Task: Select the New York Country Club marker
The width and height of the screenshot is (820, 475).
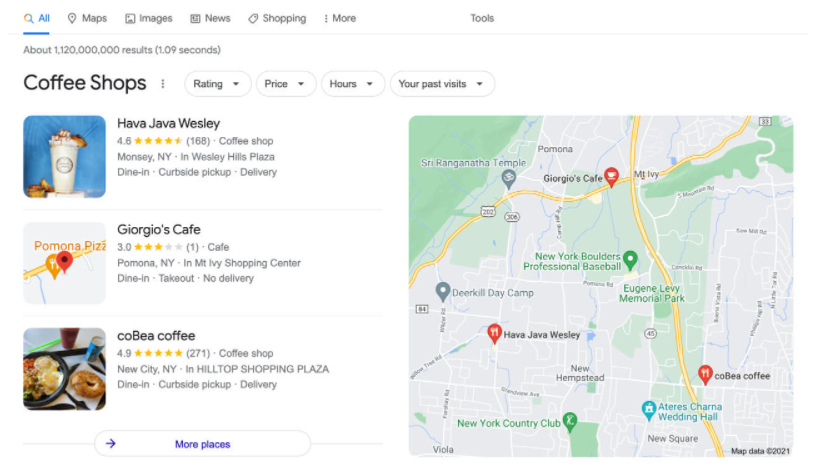Action: click(x=570, y=421)
